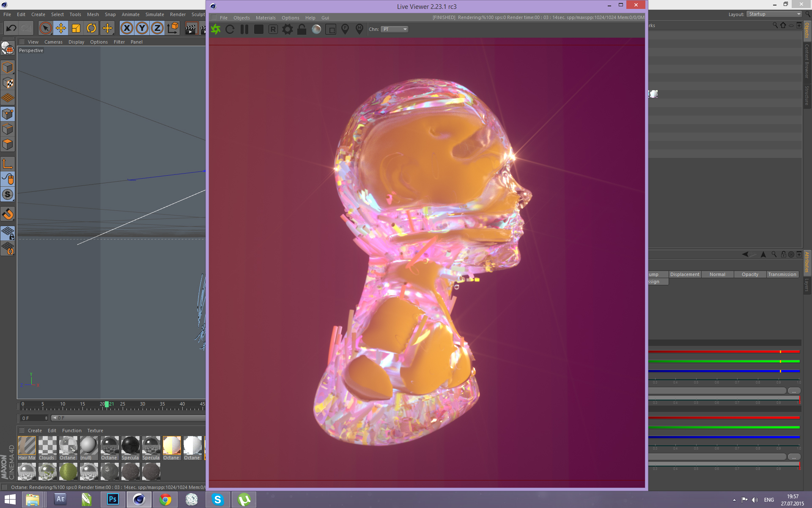
Task: Open the Layout Startup dropdown
Action: click(774, 14)
